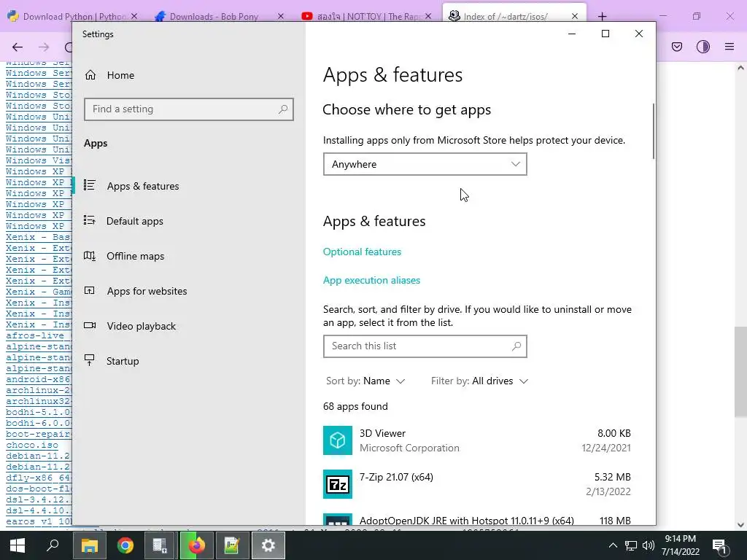The image size is (747, 560).
Task: Switch to Downloads - Bob Pony tab
Action: click(214, 16)
